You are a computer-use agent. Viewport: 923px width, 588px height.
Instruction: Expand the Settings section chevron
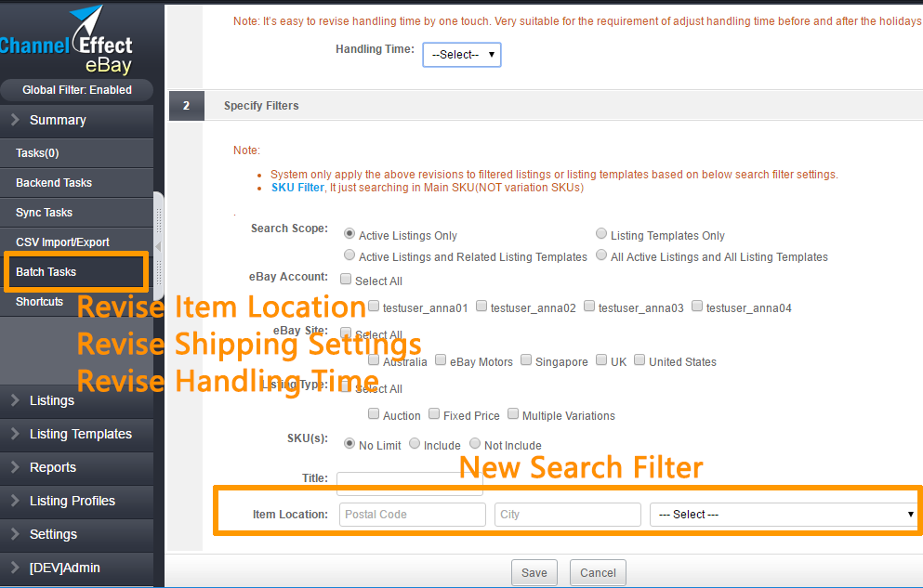[x=15, y=534]
